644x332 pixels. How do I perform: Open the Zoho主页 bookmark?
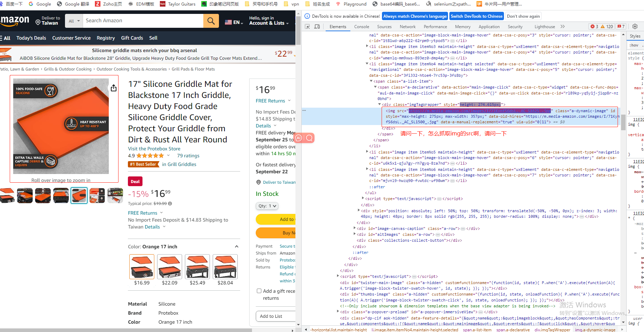pos(108,4)
